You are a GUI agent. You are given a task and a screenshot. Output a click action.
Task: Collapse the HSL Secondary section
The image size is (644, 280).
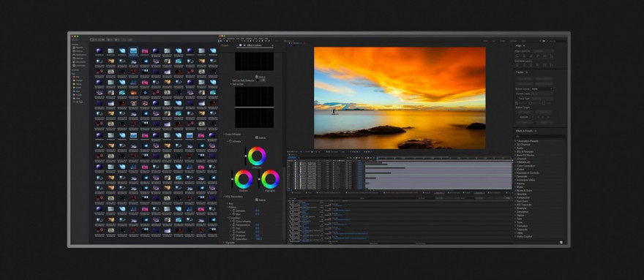tap(224, 197)
